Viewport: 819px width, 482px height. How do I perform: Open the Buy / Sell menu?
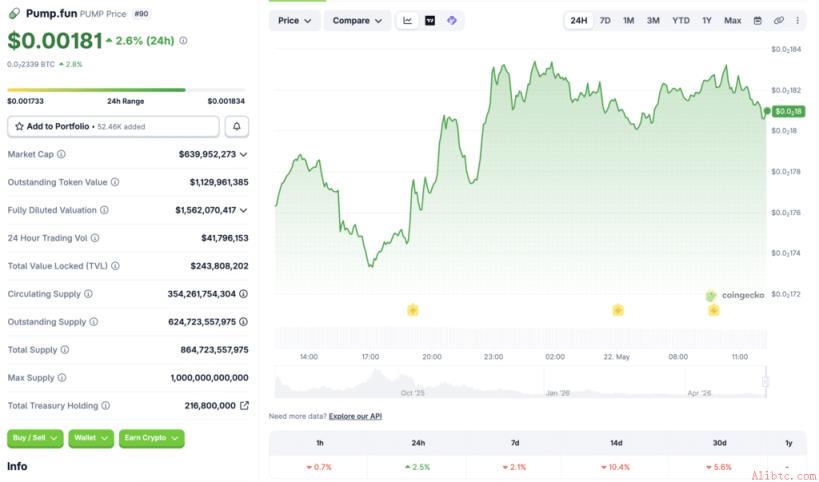35,438
